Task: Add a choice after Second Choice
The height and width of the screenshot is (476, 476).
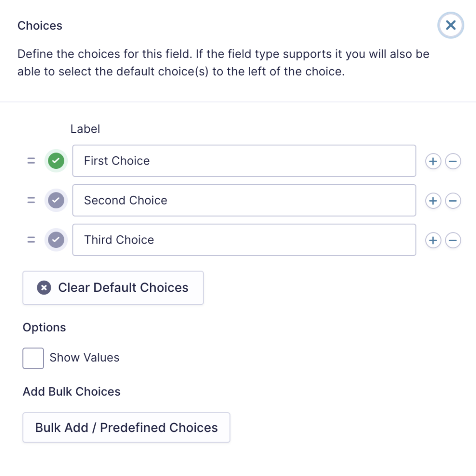Action: (x=433, y=201)
